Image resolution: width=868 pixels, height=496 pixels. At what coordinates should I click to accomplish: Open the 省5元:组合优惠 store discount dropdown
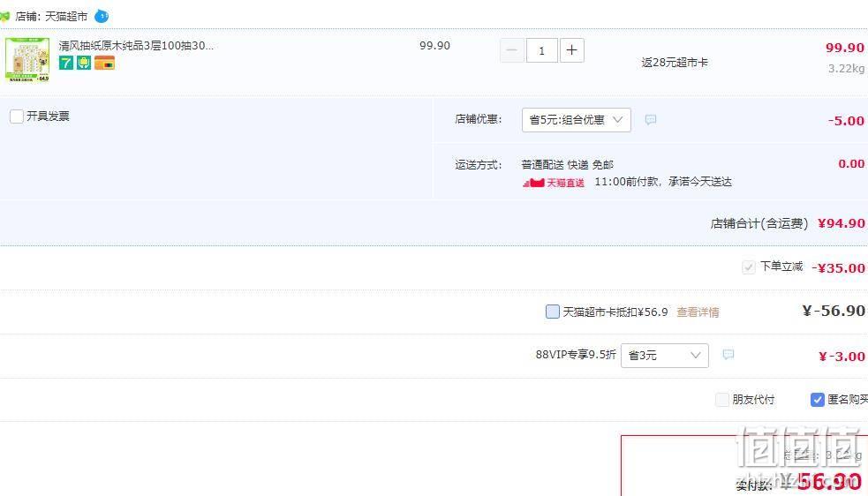(x=577, y=119)
